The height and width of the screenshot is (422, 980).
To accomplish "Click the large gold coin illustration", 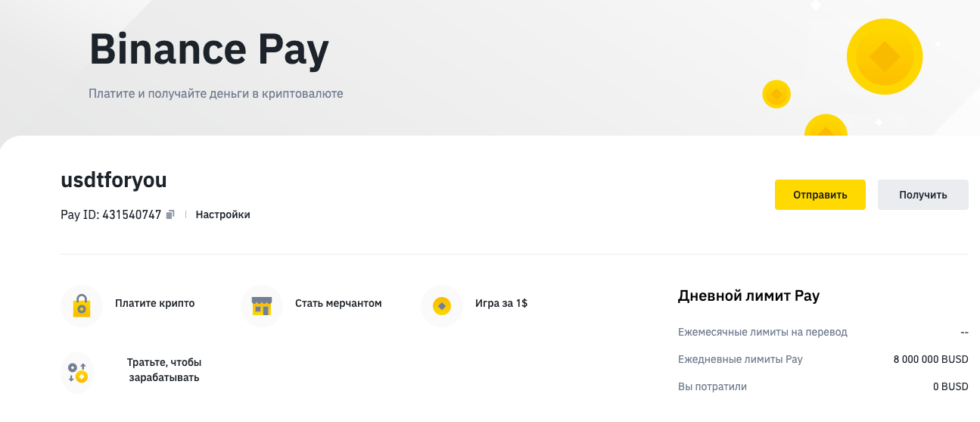I will pos(884,56).
